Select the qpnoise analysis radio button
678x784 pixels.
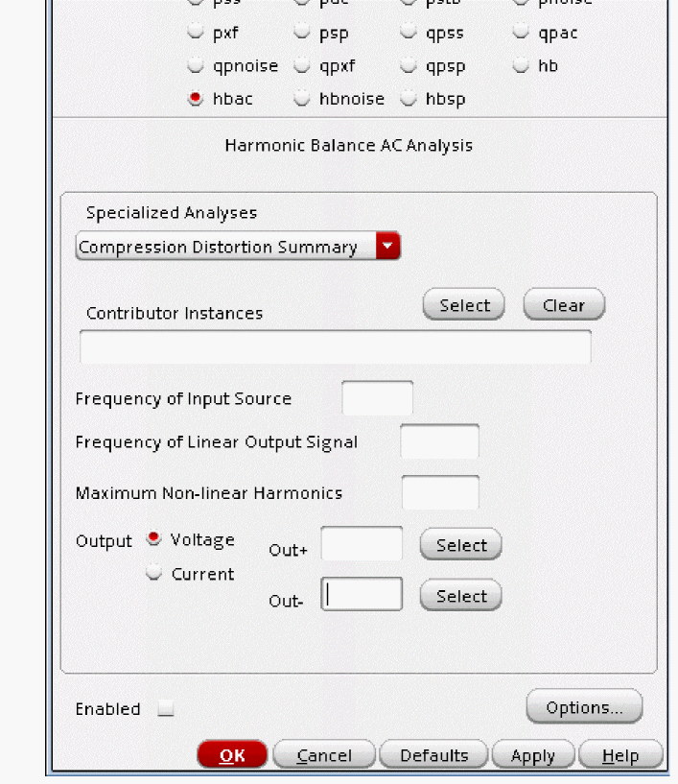[196, 65]
